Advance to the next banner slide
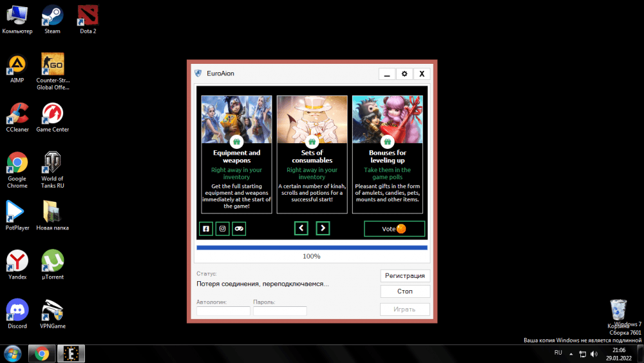644x363 pixels. click(x=323, y=228)
